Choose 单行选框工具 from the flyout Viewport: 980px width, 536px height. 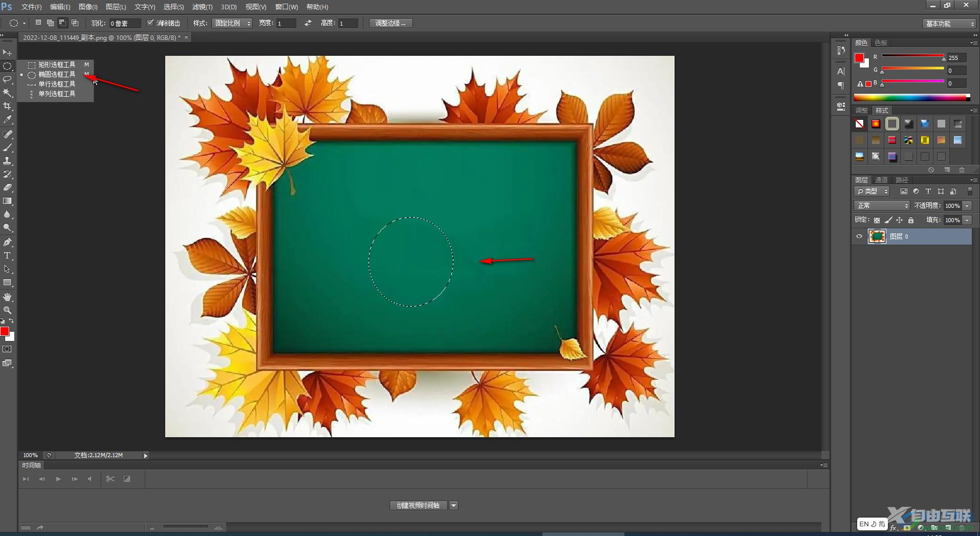click(x=56, y=84)
